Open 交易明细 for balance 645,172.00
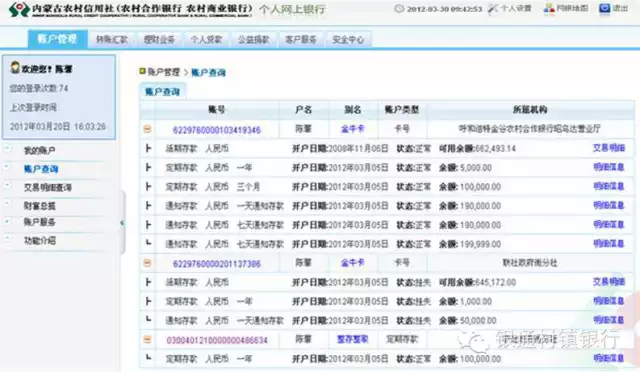 click(609, 282)
